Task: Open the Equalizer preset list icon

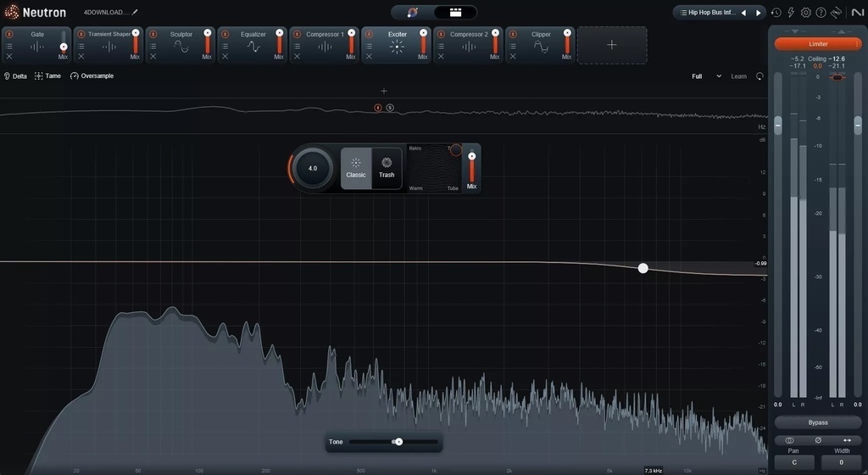Action: [x=225, y=46]
